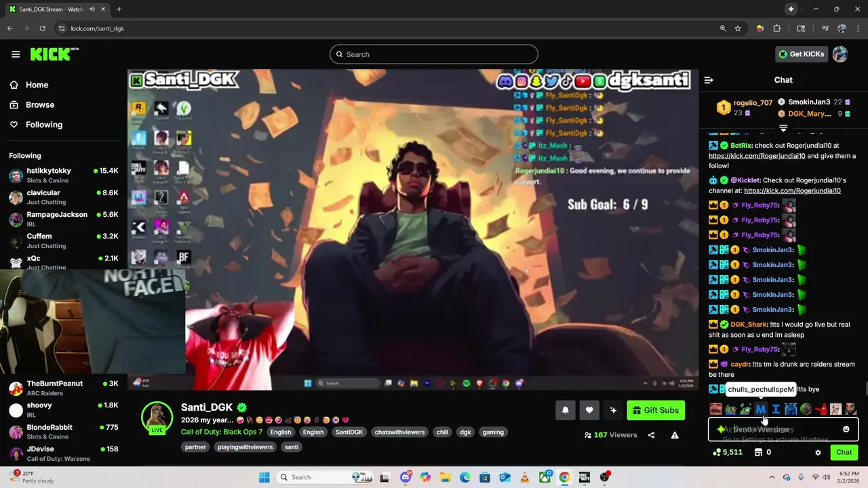Open channel points balance 5,511
Image resolution: width=868 pixels, height=488 pixels.
pos(728,452)
